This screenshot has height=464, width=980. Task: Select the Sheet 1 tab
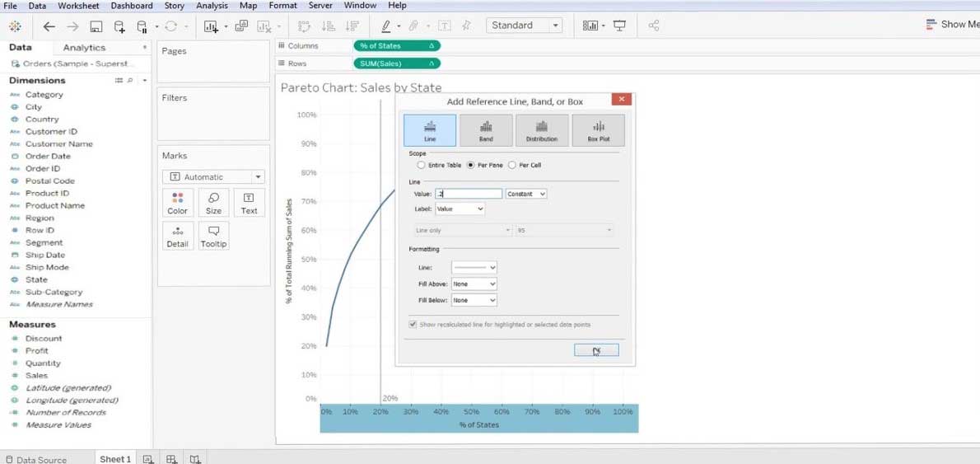click(115, 459)
